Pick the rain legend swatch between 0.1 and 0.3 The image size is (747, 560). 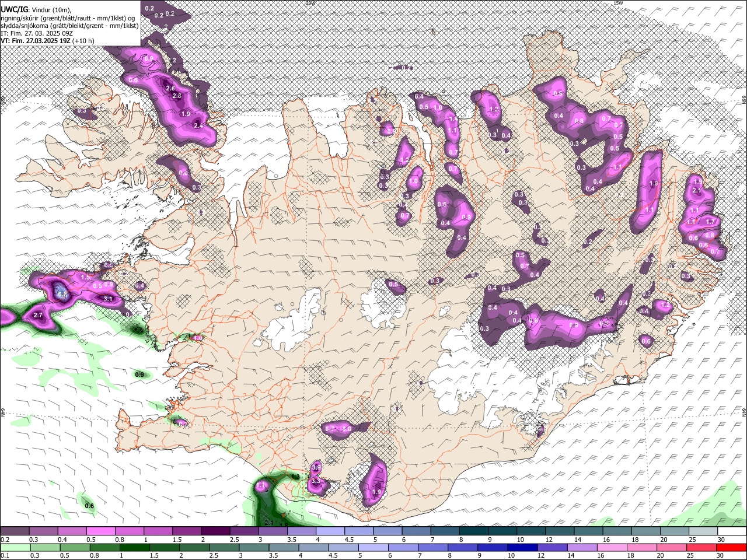tap(15, 547)
